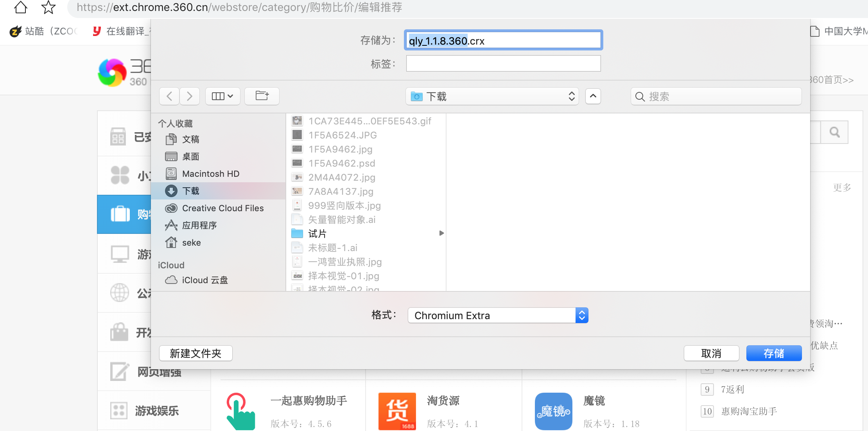Screen dimensions: 868x431
Task: Open the 在线翻译 bookmark
Action: coord(121,31)
